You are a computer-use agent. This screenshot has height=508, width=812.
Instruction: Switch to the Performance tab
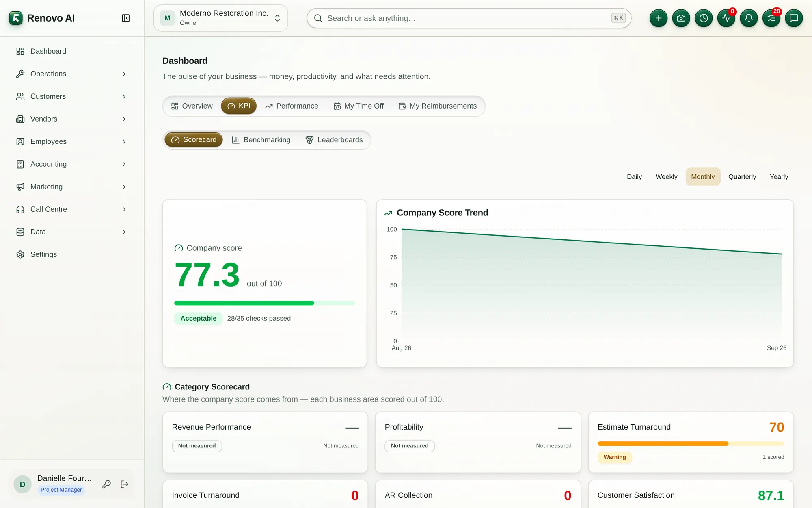pyautogui.click(x=292, y=106)
